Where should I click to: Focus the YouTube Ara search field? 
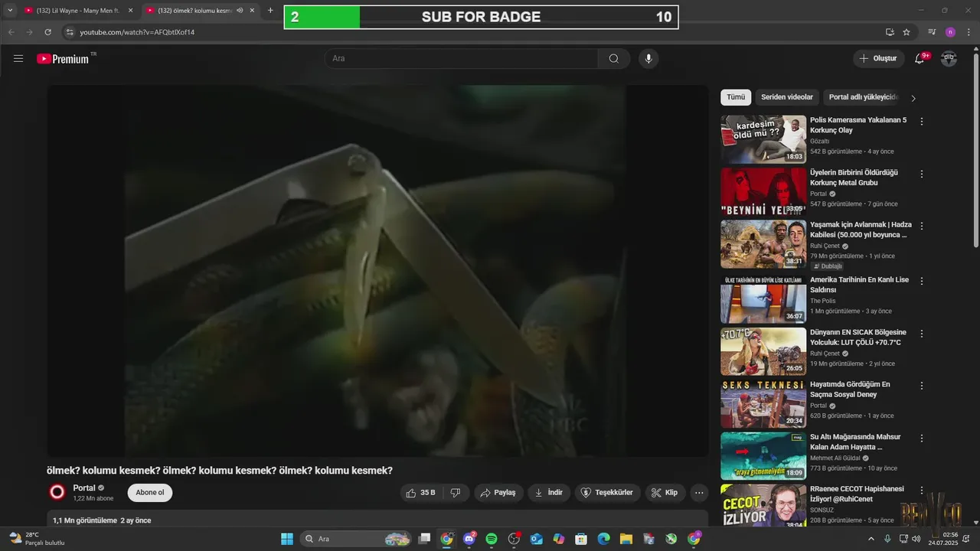pos(462,59)
